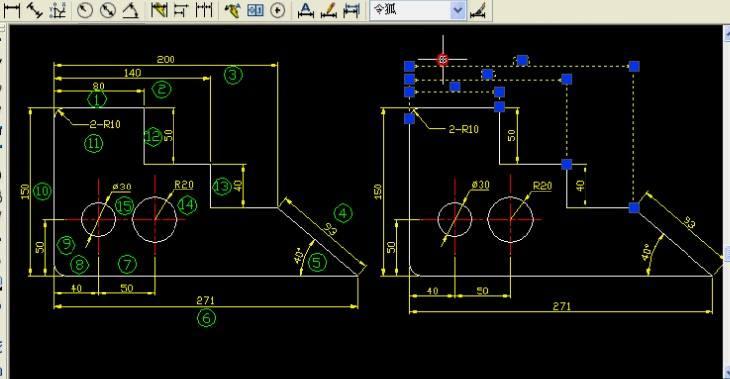This screenshot has width=730, height=379.
Task: Start the Quick Dimension tool
Action: pyautogui.click(x=159, y=10)
